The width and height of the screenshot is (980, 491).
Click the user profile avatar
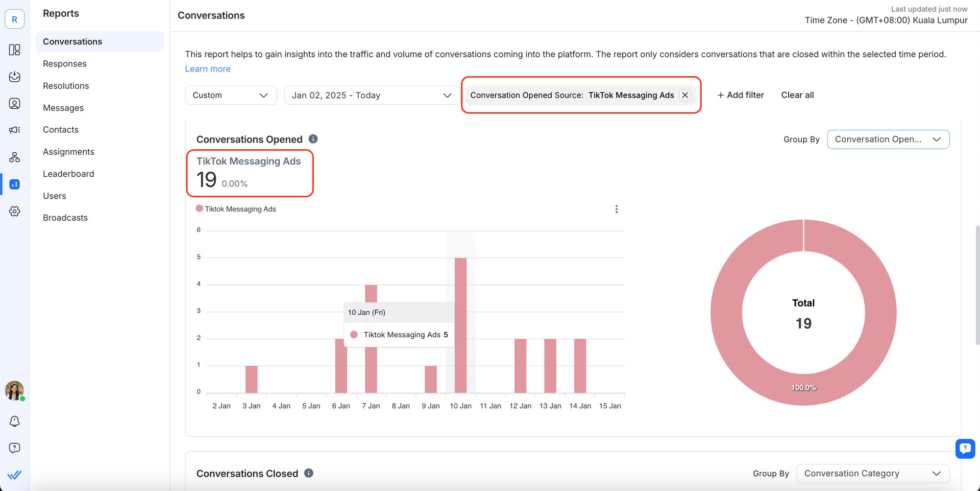tap(15, 391)
